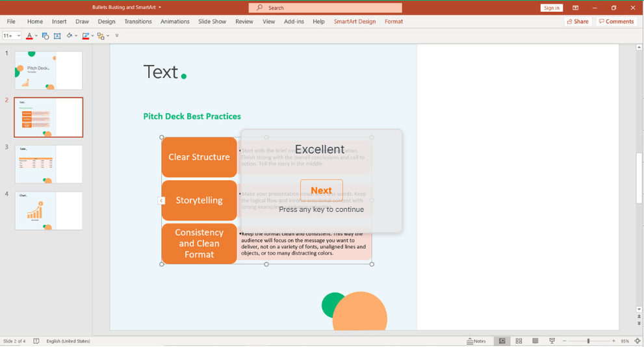Start Slide Show from status bar icon

[x=552, y=341]
